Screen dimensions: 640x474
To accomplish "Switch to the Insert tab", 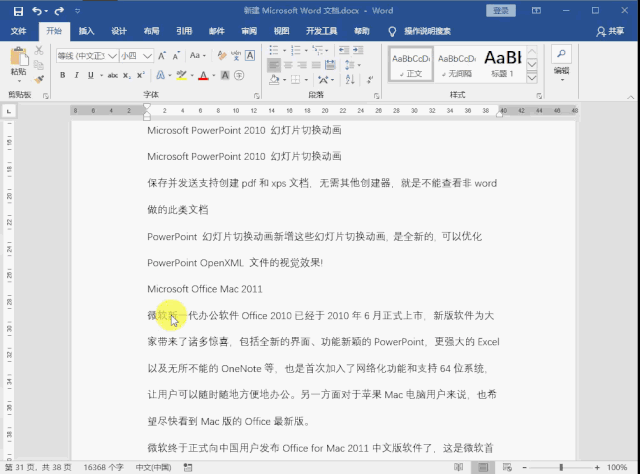I will coord(86,31).
